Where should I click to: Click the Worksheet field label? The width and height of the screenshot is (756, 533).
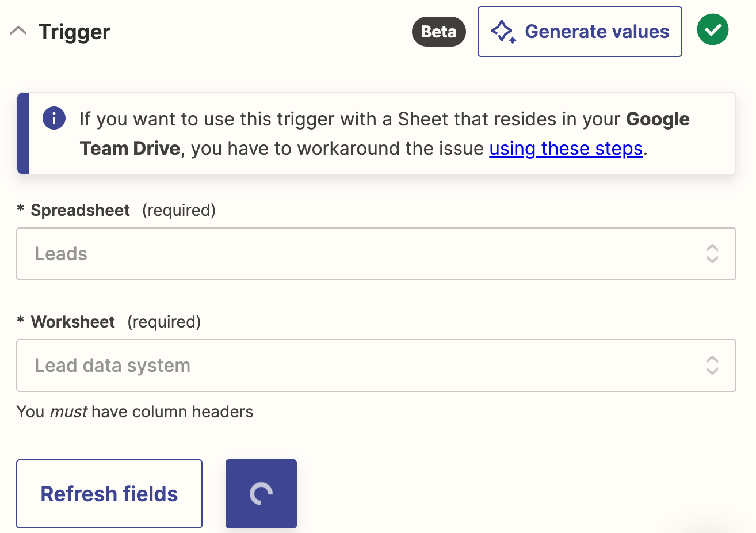[72, 322]
